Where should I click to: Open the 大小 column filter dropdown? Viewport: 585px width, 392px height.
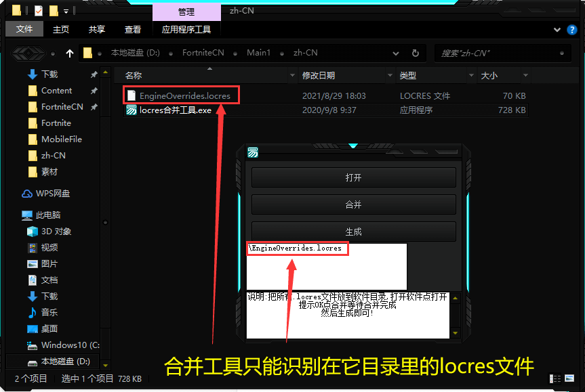(x=525, y=76)
